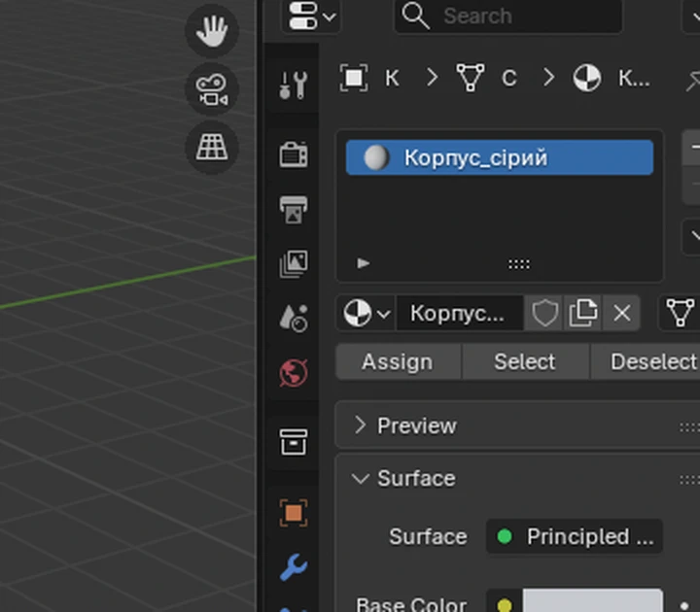Unlink the material with X button

coord(621,313)
